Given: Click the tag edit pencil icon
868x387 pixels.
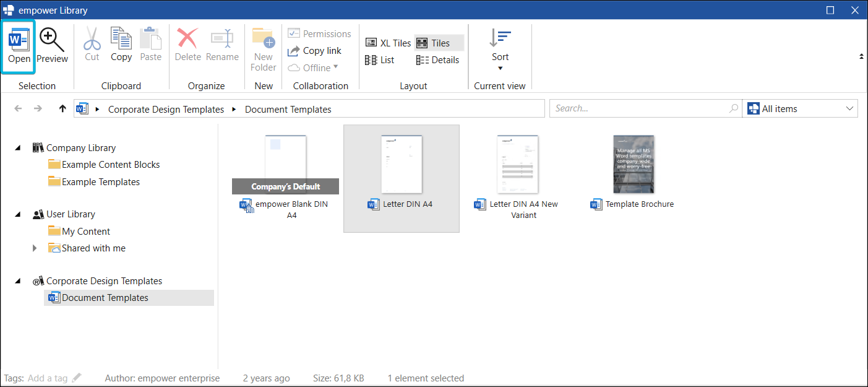Looking at the screenshot, I should tap(77, 378).
